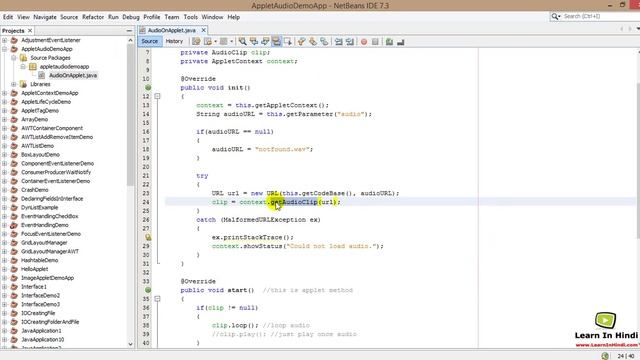Select the ImageAppletDemoApp project
This screenshot has height=360, width=640.
pos(47,278)
